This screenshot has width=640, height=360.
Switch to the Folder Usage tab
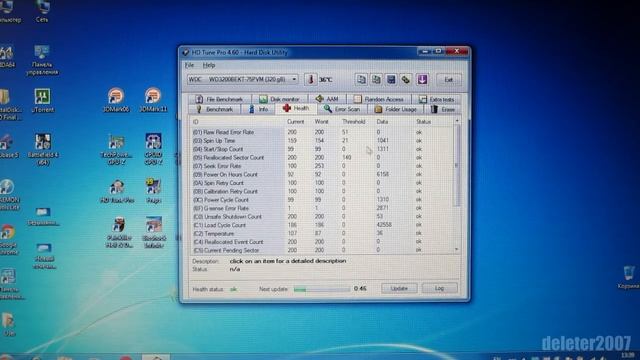(396, 109)
